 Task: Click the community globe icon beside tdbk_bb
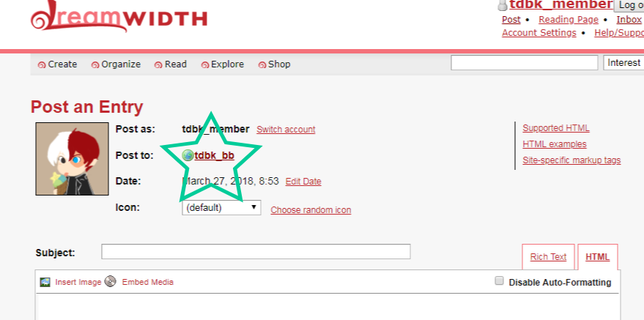tap(188, 155)
